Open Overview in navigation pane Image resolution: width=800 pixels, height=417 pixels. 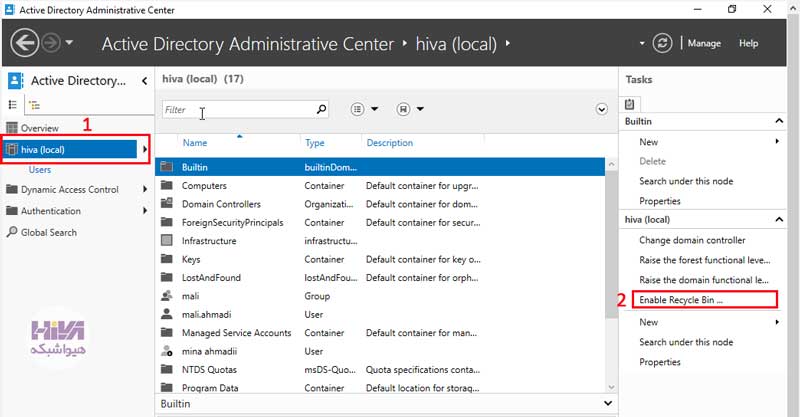pyautogui.click(x=40, y=128)
